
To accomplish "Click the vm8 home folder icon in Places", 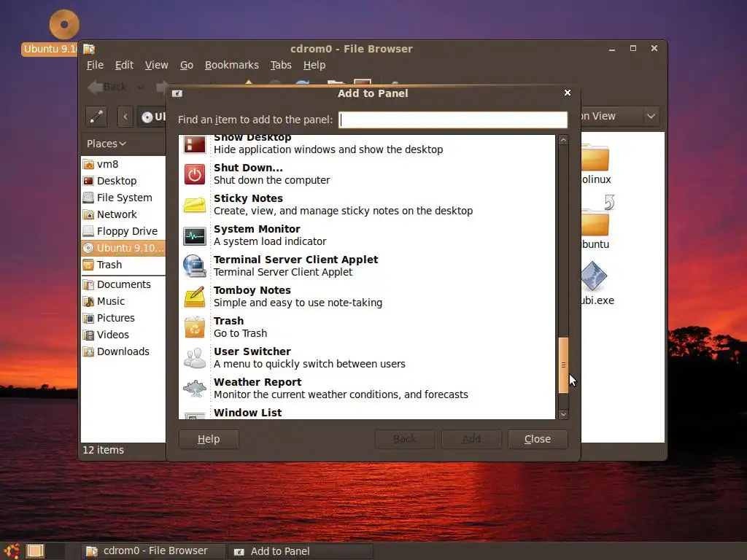I will 88,164.
